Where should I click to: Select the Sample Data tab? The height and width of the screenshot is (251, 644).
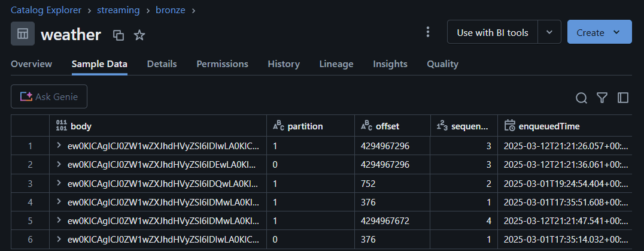pos(99,64)
